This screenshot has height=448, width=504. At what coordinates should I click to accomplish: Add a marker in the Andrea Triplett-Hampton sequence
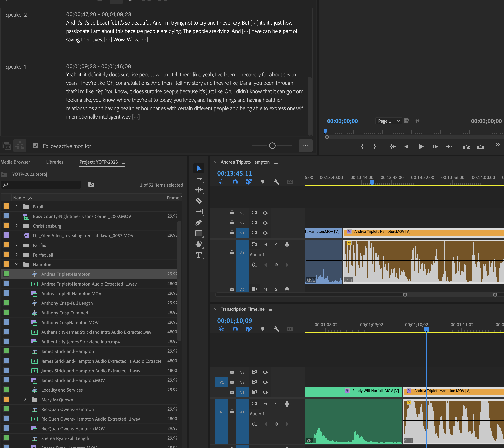coord(263,182)
